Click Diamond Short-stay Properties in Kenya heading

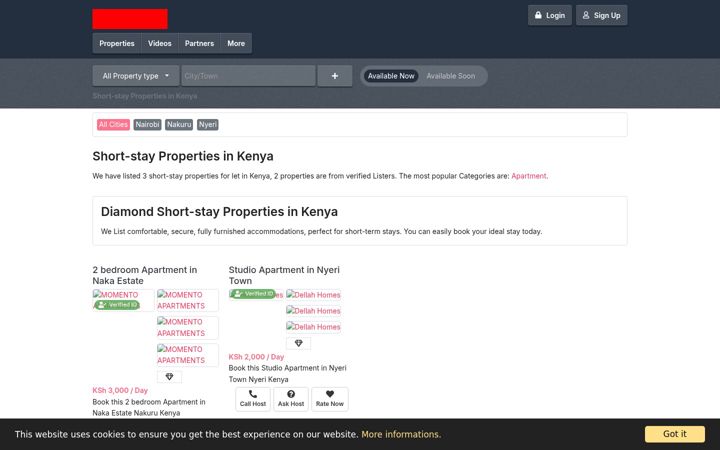pyautogui.click(x=219, y=212)
